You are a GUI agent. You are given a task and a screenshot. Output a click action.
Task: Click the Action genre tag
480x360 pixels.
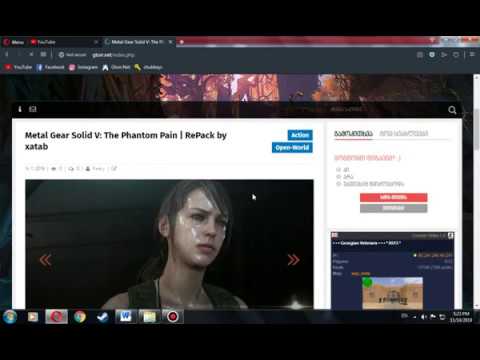tap(300, 135)
